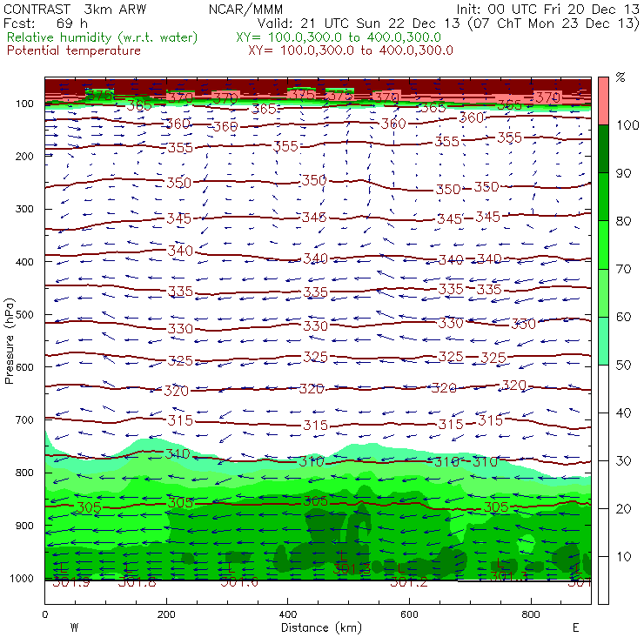Click the '(07 ChT Mon 23 Dec 13)' text

(553, 23)
